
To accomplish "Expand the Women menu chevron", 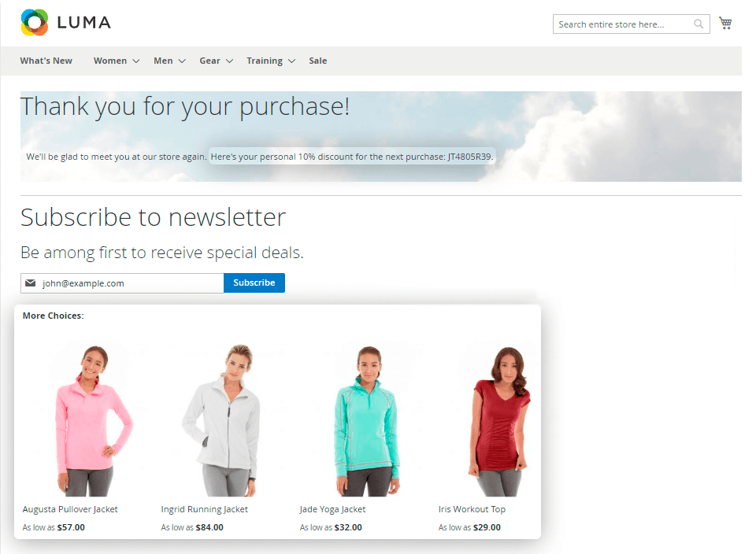I will 136,61.
